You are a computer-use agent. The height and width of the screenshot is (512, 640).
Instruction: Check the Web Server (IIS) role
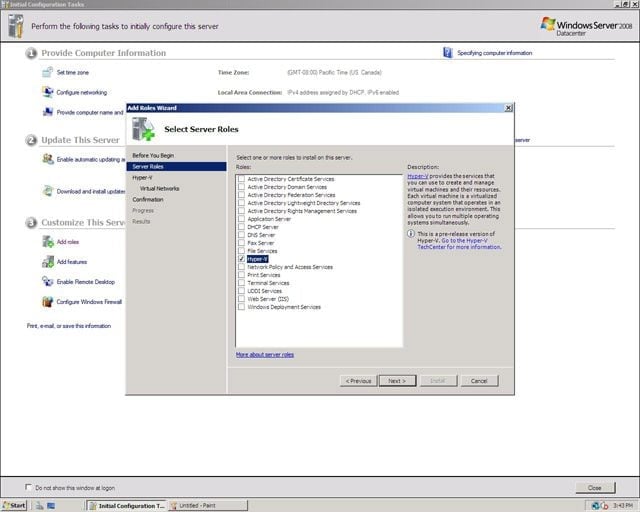coord(242,299)
